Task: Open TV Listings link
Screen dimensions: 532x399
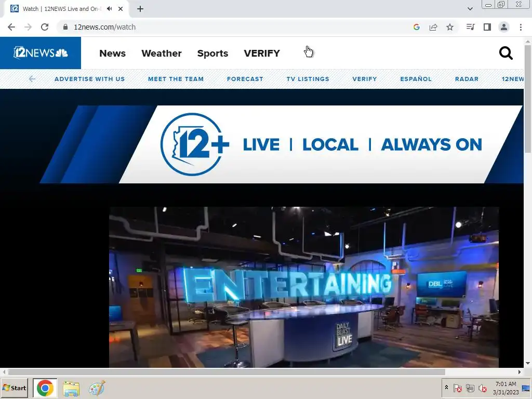Action: [308, 79]
